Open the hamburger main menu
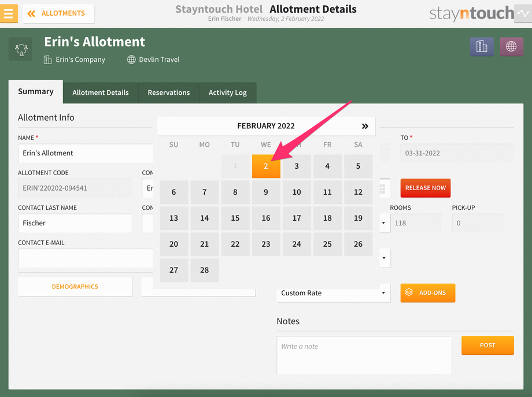Viewport: 532px width, 397px height. click(9, 13)
